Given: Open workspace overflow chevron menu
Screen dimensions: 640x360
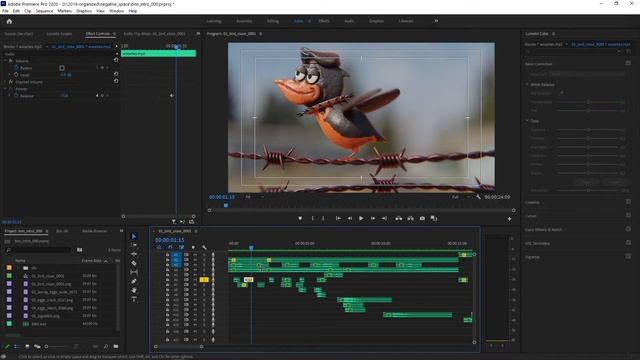Looking at the screenshot, I should (436, 21).
